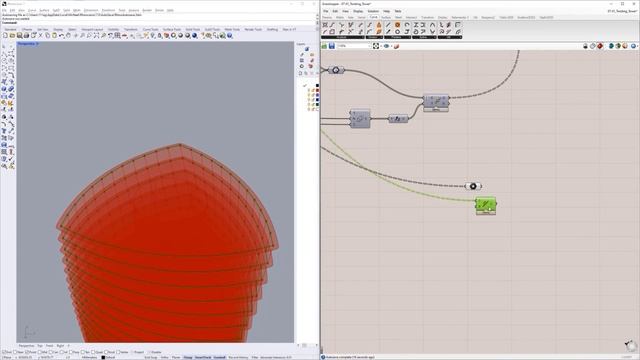
Task: Click the small parameter node at canvas top-left
Action: click(336, 70)
